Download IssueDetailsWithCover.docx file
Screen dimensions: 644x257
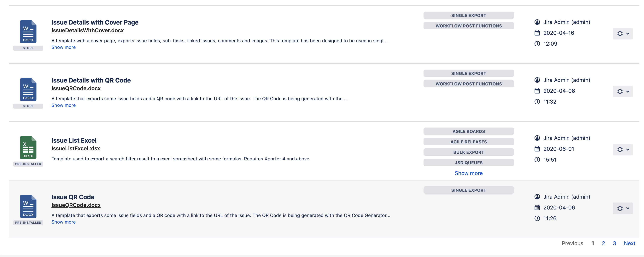87,31
